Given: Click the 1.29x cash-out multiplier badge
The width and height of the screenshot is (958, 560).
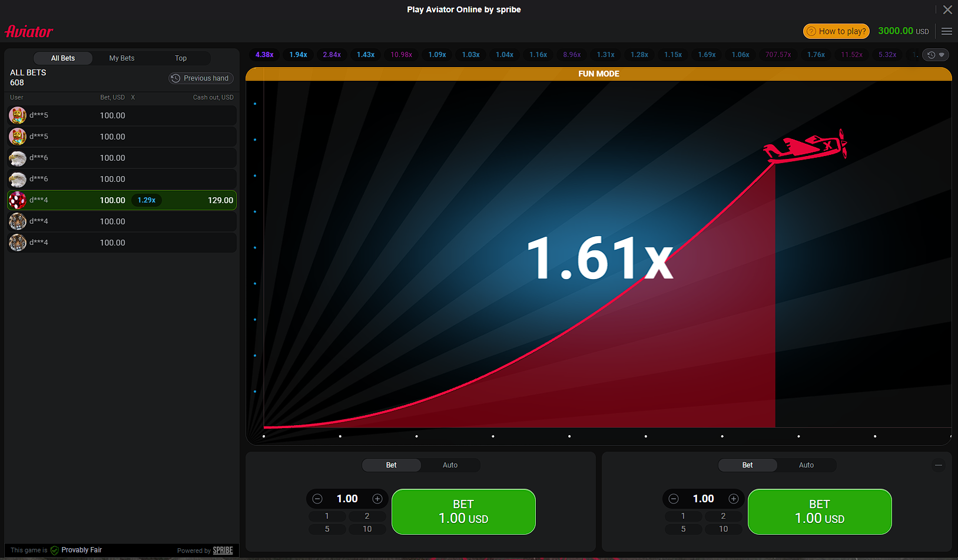Looking at the screenshot, I should click(147, 200).
